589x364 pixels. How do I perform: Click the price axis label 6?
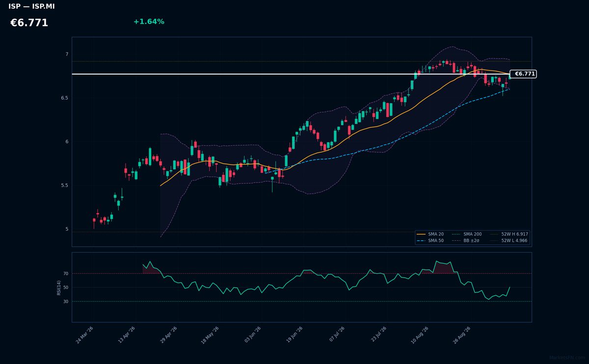[67, 142]
